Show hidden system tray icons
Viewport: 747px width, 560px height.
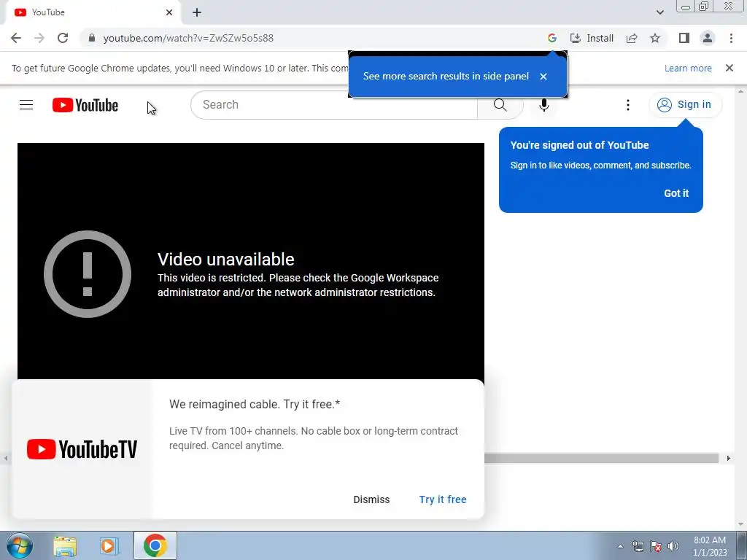(620, 546)
